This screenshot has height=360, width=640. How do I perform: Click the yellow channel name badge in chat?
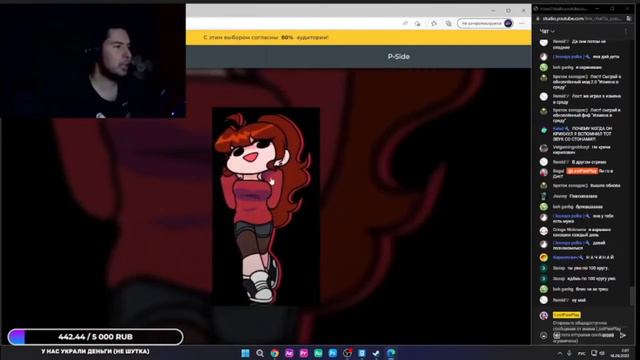[567, 315]
